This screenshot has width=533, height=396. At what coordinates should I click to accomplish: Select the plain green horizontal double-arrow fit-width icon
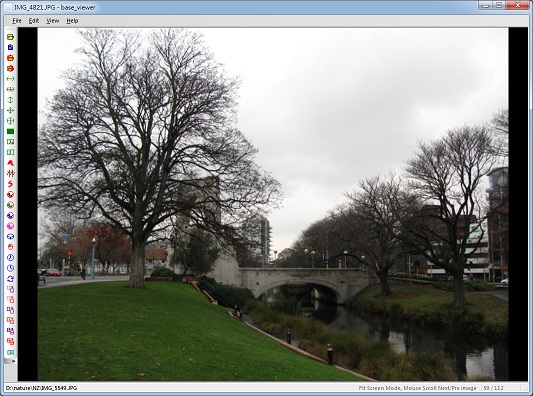[x=11, y=79]
